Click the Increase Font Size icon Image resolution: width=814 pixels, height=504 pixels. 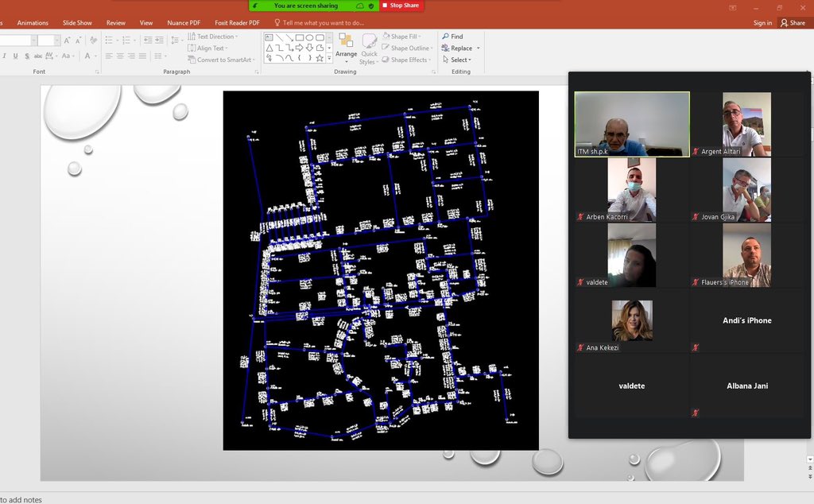pos(67,40)
